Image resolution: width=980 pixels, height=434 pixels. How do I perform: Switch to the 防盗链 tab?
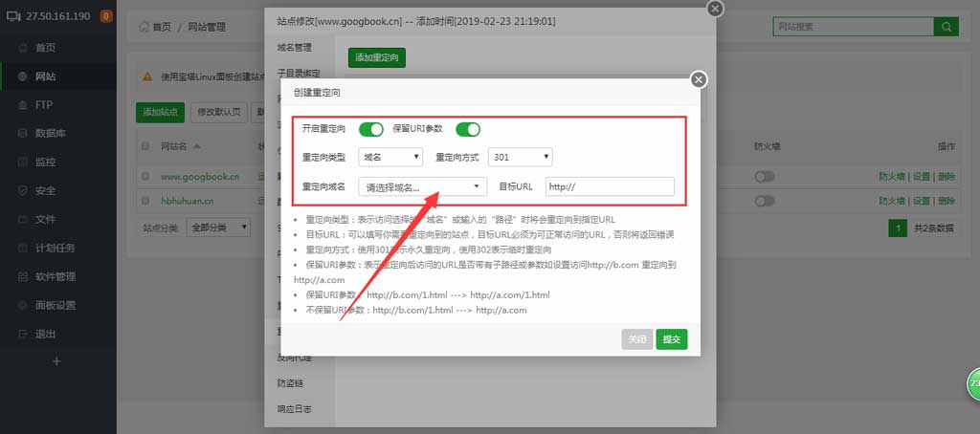click(x=290, y=382)
